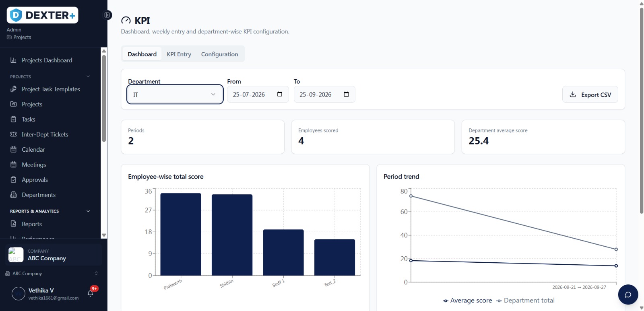
Task: Click the Employees scored value 4
Action: tap(301, 141)
